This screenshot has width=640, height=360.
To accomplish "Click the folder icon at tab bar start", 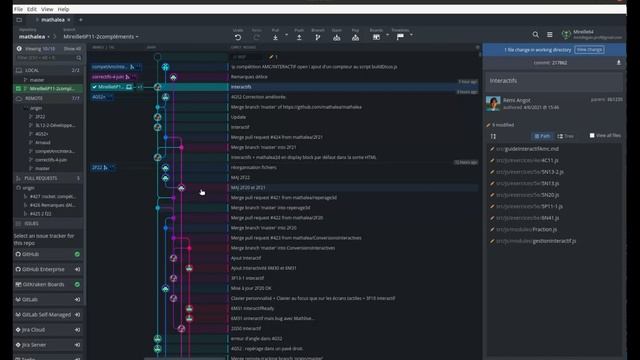I will [19, 20].
